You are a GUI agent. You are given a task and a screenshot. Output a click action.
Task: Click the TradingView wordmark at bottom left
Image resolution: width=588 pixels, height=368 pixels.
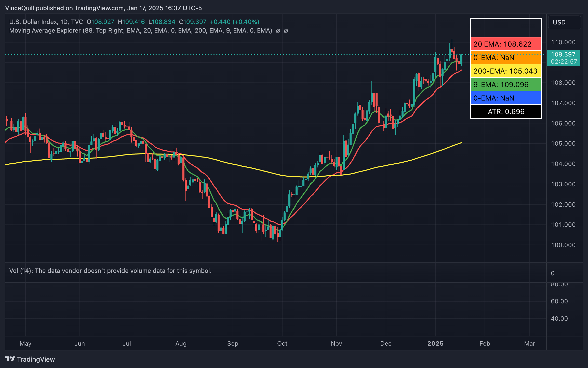coord(36,359)
